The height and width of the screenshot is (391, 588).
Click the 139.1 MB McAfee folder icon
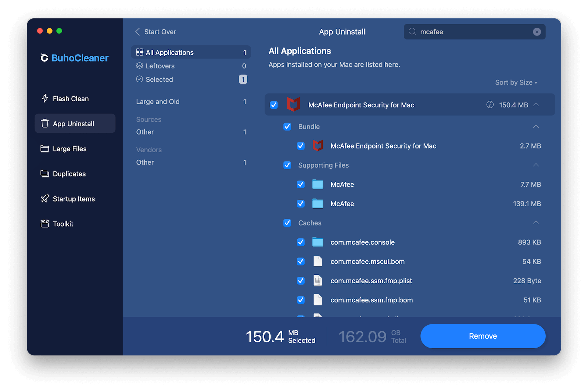pos(318,203)
